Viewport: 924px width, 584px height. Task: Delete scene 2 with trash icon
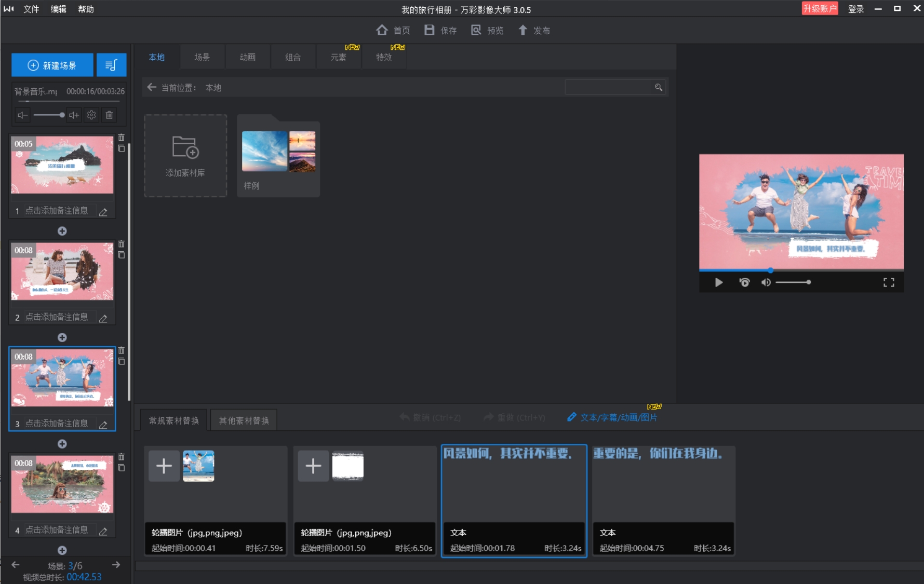pos(121,244)
